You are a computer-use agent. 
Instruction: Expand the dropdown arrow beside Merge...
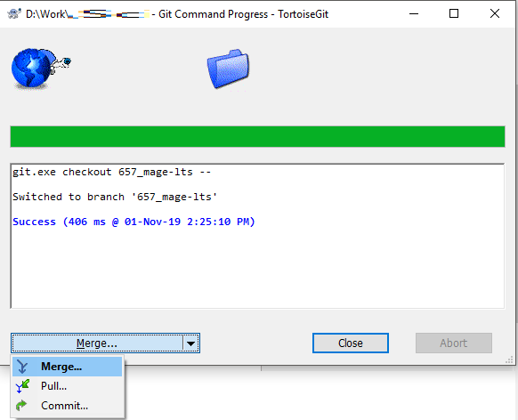coord(191,343)
